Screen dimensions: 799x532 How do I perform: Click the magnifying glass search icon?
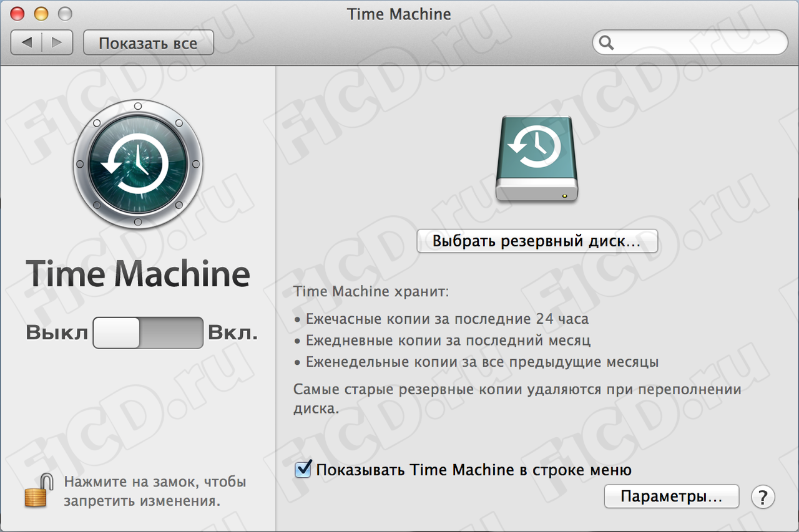(x=606, y=43)
